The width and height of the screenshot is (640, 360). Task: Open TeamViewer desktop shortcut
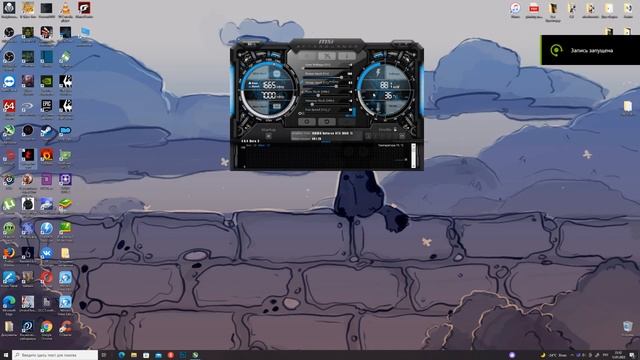pos(9,83)
